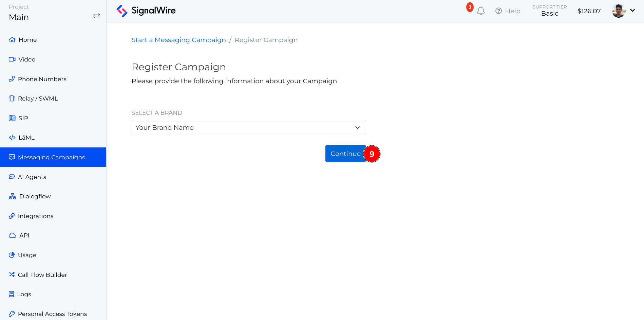644x320 pixels.
Task: Select the Phone Numbers sidebar icon
Action: 12,79
